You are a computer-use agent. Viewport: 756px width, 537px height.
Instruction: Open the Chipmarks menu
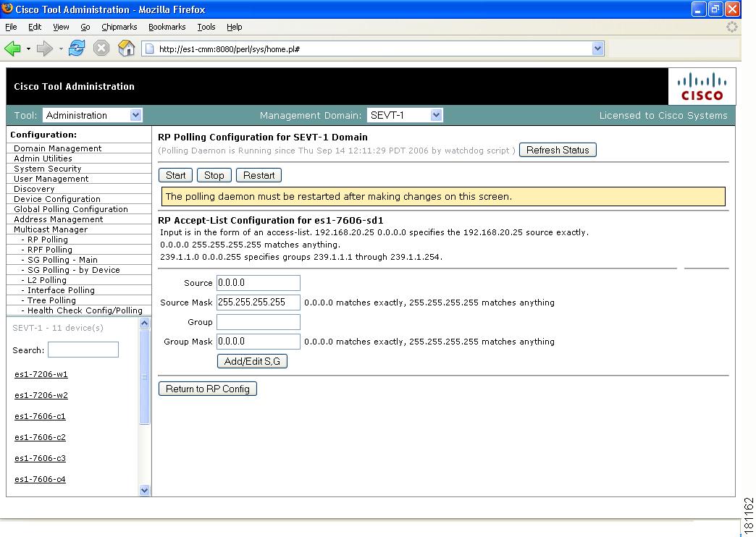coord(119,27)
